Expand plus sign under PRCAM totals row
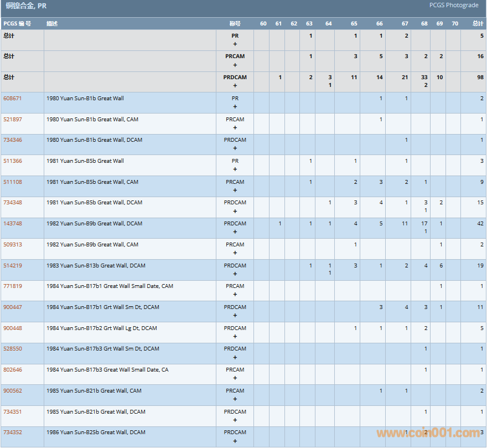487x448 pixels. (x=235, y=65)
